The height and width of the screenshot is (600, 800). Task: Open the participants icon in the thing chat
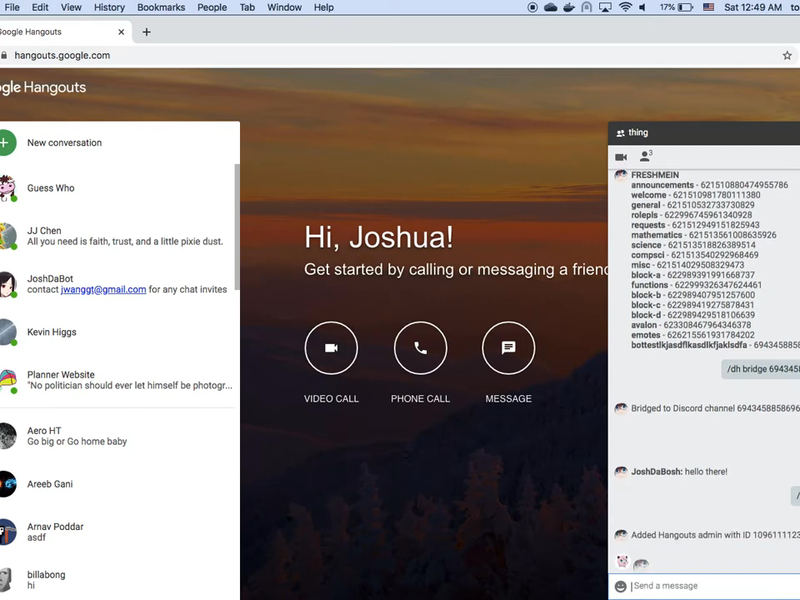pos(646,156)
